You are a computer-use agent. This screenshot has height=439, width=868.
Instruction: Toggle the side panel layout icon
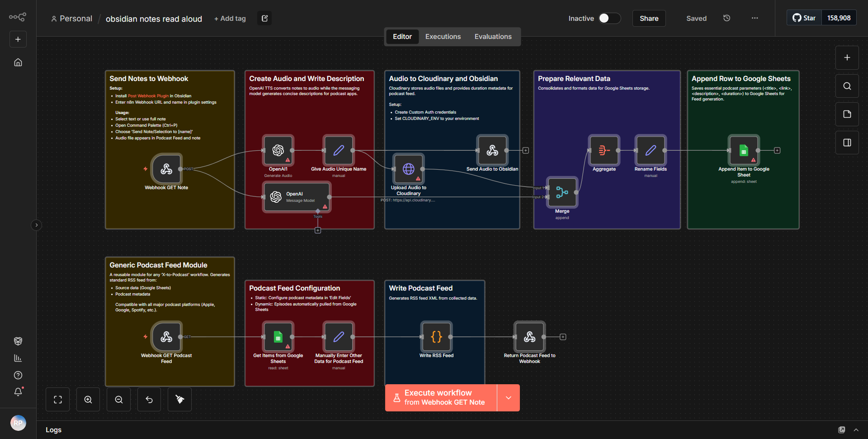(847, 143)
